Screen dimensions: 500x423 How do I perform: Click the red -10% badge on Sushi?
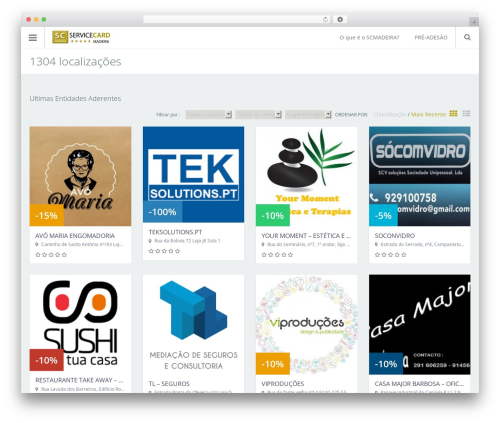coord(47,360)
